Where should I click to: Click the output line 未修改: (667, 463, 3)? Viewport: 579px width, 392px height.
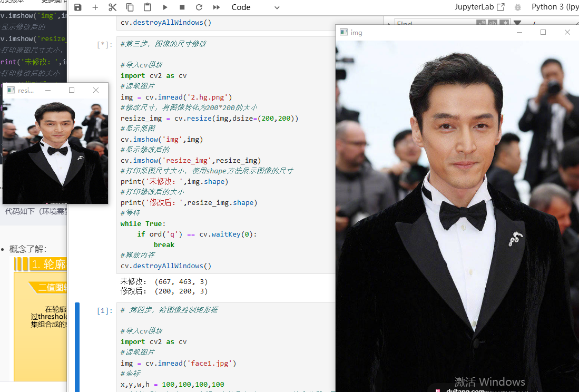click(x=164, y=282)
